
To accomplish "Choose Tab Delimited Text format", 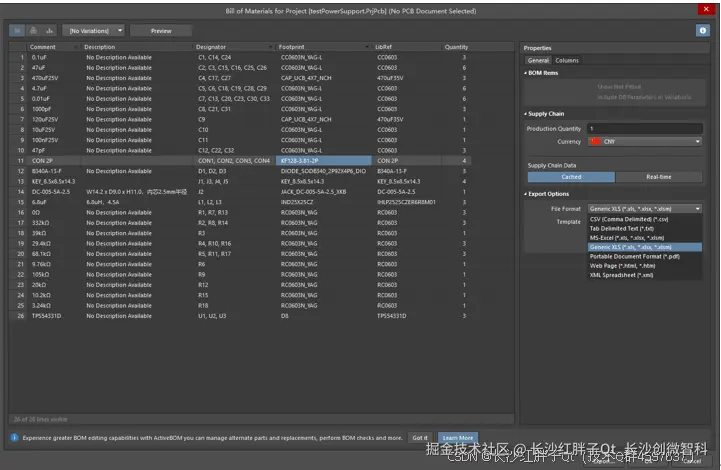I will (645, 229).
